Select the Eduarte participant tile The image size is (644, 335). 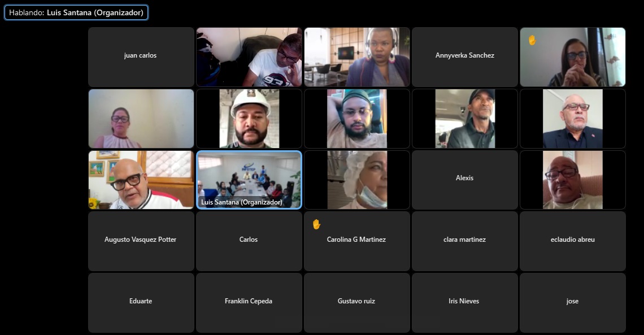[141, 303]
